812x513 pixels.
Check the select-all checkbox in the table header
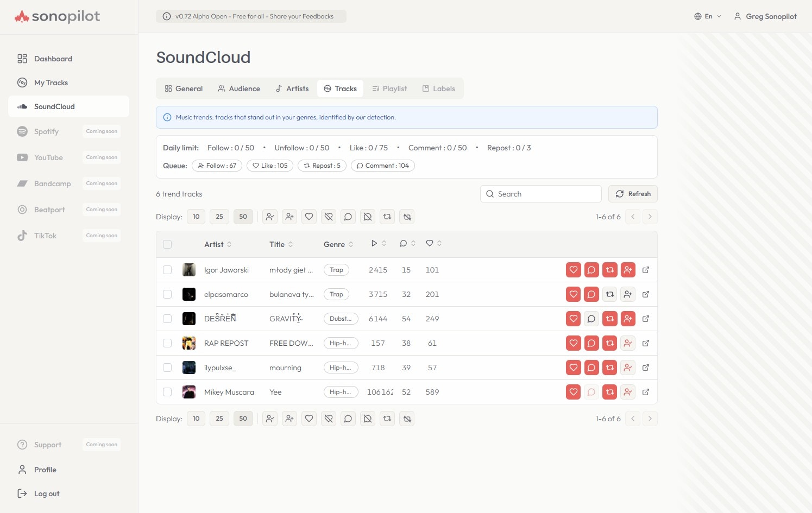[x=167, y=244]
